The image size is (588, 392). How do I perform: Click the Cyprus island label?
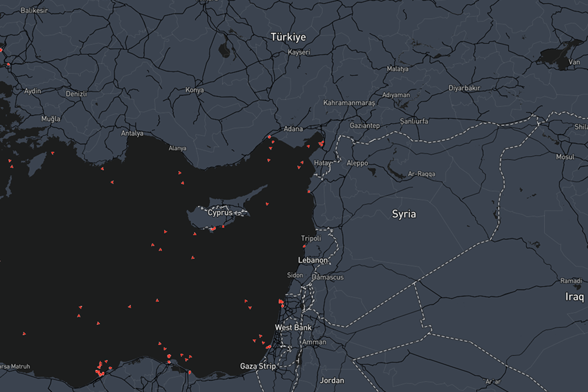[x=220, y=212]
